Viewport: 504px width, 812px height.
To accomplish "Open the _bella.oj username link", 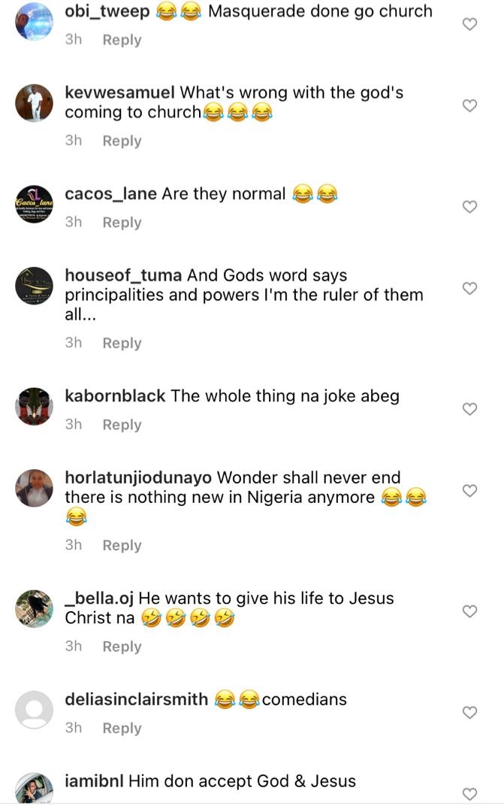I will pyautogui.click(x=99, y=598).
